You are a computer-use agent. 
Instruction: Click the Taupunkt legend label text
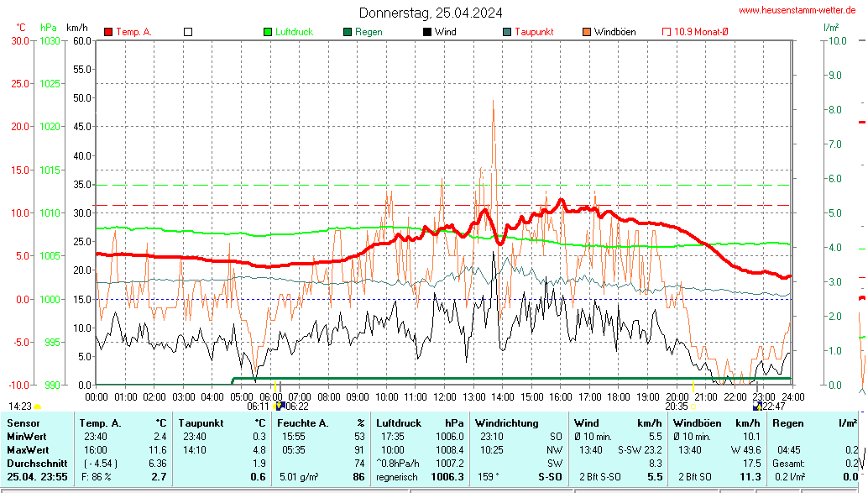click(x=534, y=32)
